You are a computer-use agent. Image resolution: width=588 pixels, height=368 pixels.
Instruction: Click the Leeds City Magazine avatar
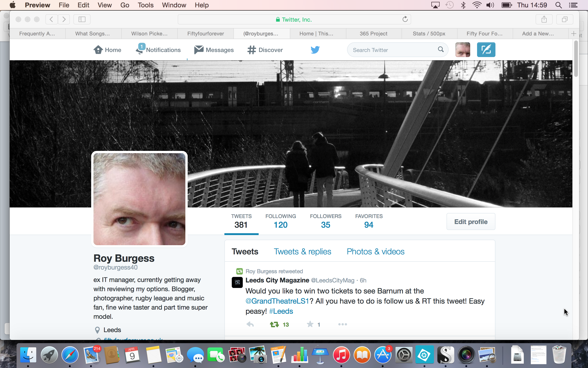coord(237,282)
